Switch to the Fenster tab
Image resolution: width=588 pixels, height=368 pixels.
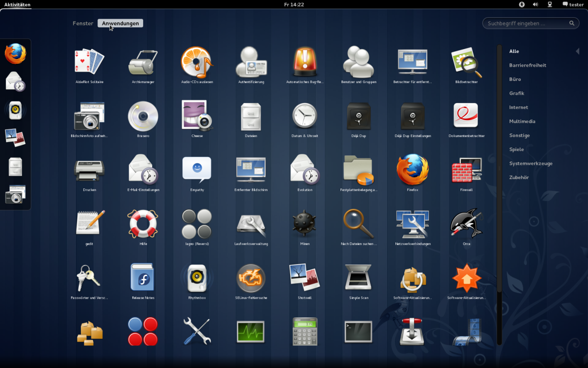click(83, 23)
